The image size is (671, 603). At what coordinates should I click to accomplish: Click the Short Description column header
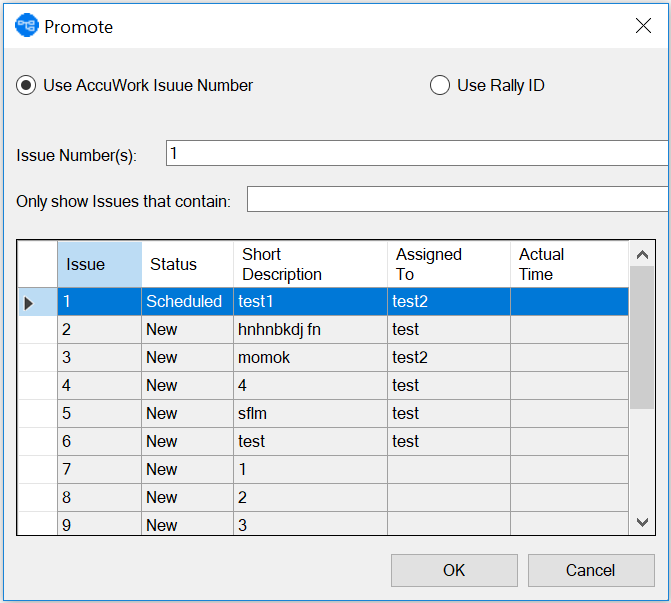click(310, 265)
